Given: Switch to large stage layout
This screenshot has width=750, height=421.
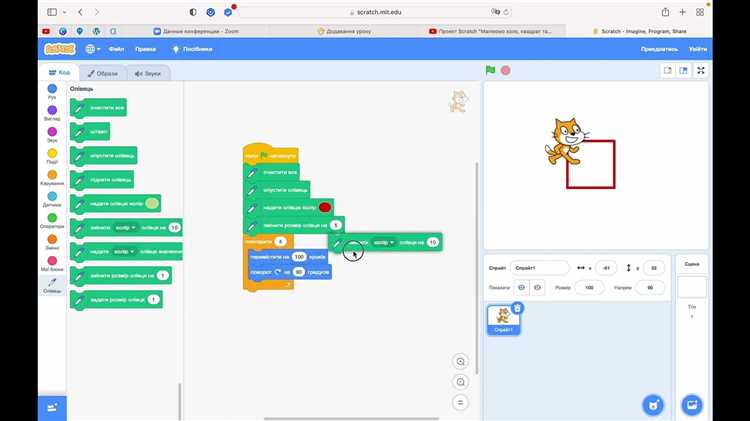Looking at the screenshot, I should 684,70.
